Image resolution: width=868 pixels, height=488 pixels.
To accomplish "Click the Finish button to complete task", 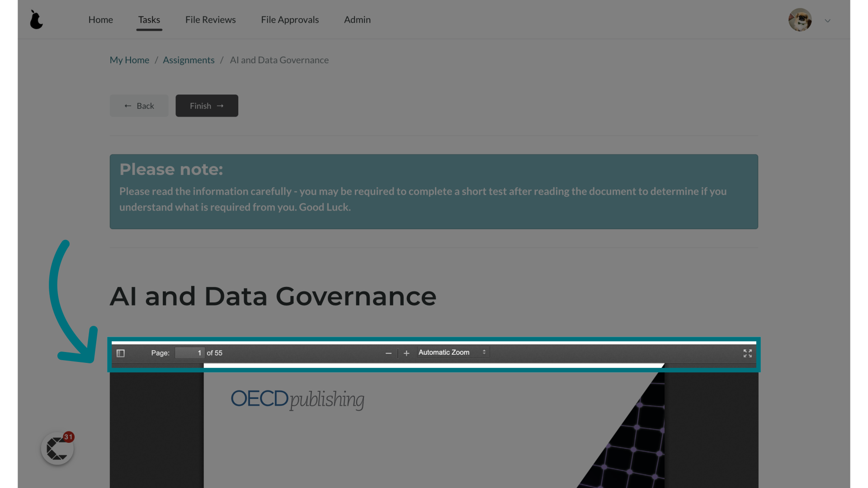I will tap(207, 105).
